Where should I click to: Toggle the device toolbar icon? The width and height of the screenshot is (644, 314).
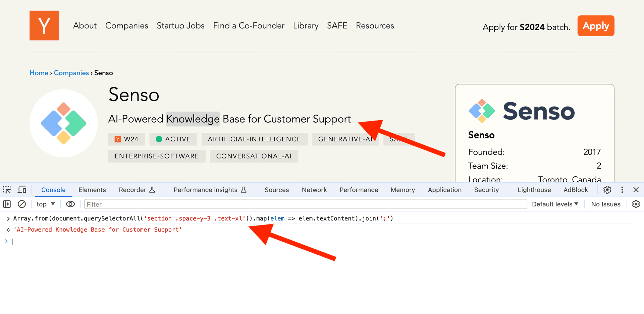click(22, 190)
